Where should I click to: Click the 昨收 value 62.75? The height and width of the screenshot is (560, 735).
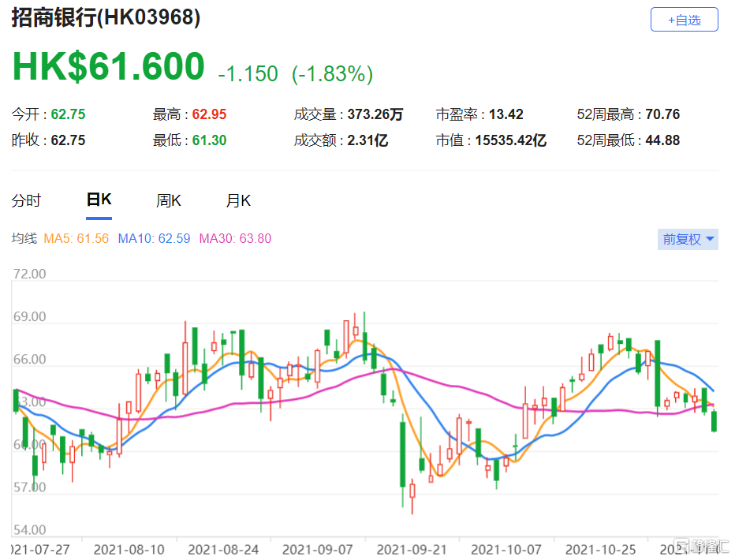68,140
